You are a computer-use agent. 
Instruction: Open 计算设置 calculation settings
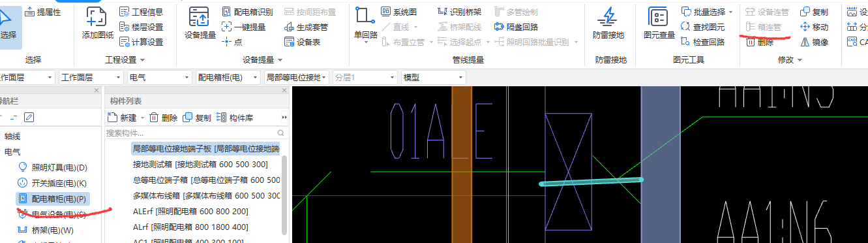pyautogui.click(x=142, y=42)
